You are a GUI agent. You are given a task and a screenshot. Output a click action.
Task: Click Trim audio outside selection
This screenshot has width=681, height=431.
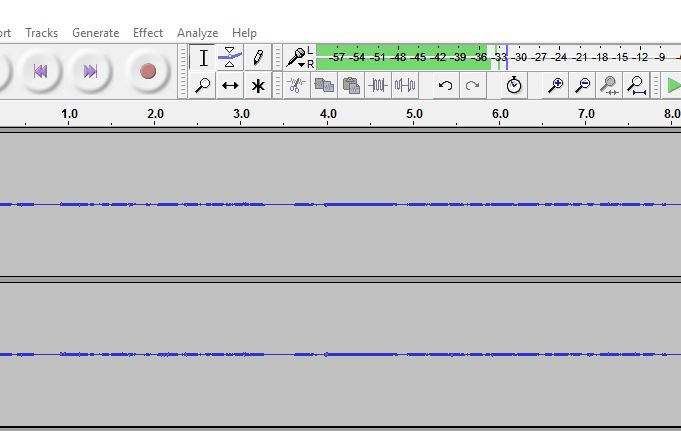(377, 85)
